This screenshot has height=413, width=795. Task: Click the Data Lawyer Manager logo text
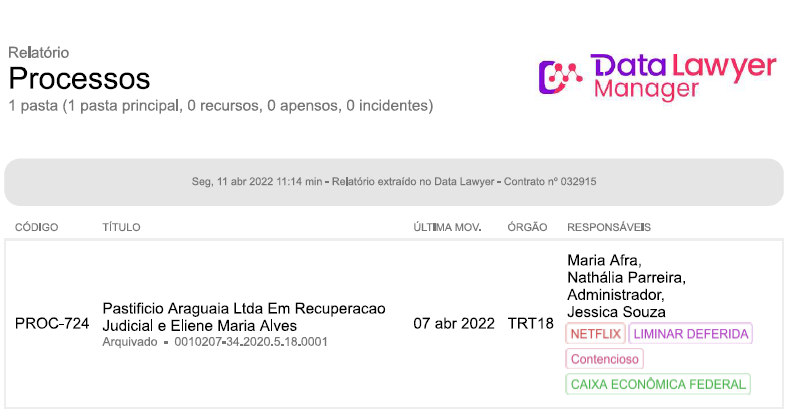pyautogui.click(x=683, y=77)
